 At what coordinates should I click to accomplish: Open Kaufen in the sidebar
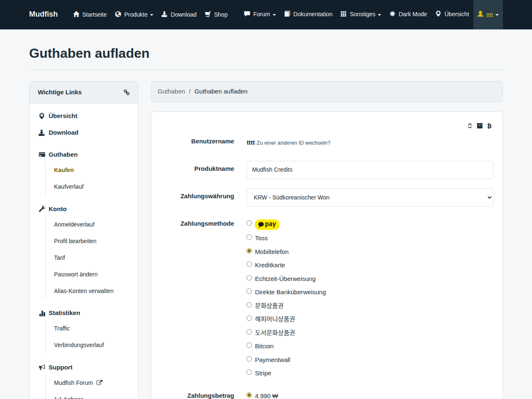64,170
